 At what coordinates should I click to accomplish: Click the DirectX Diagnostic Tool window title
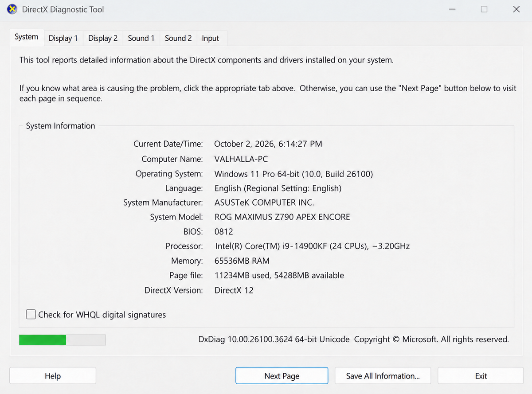(63, 9)
